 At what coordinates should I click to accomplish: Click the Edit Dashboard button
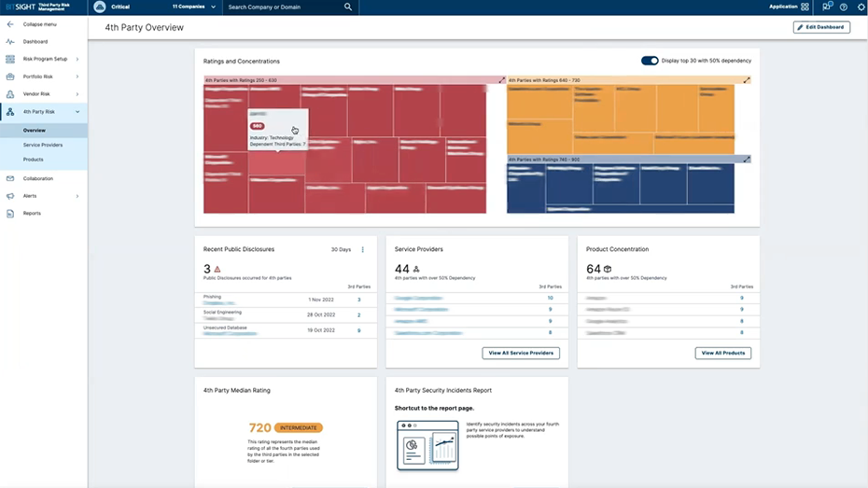[821, 27]
